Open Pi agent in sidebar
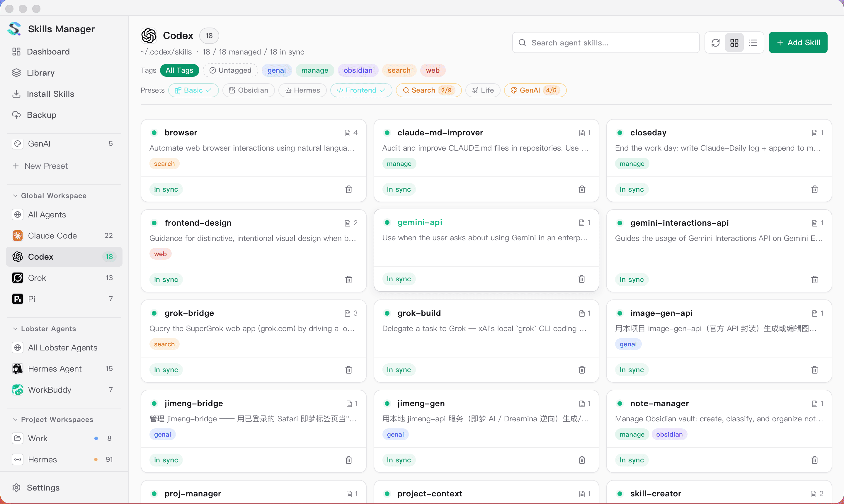The width and height of the screenshot is (844, 504). [64, 299]
